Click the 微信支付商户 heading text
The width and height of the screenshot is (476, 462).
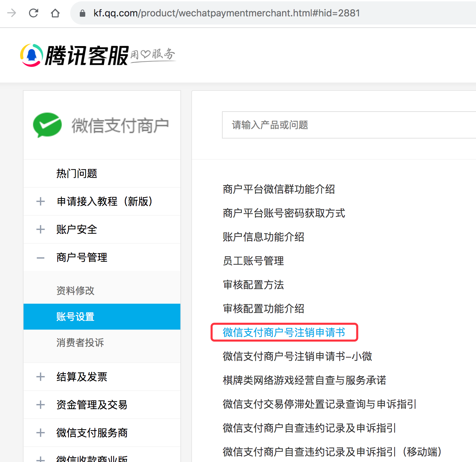point(120,125)
